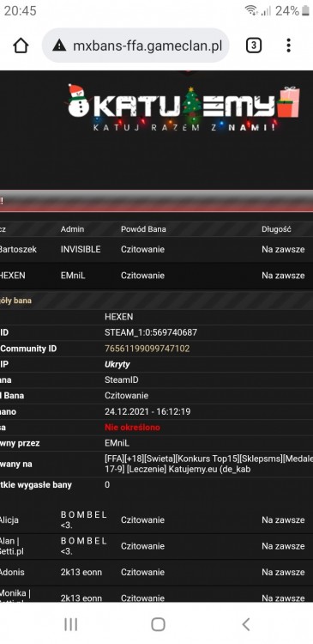Open the browser three-dot menu
Screen dimensions: 313x644
coord(289,46)
